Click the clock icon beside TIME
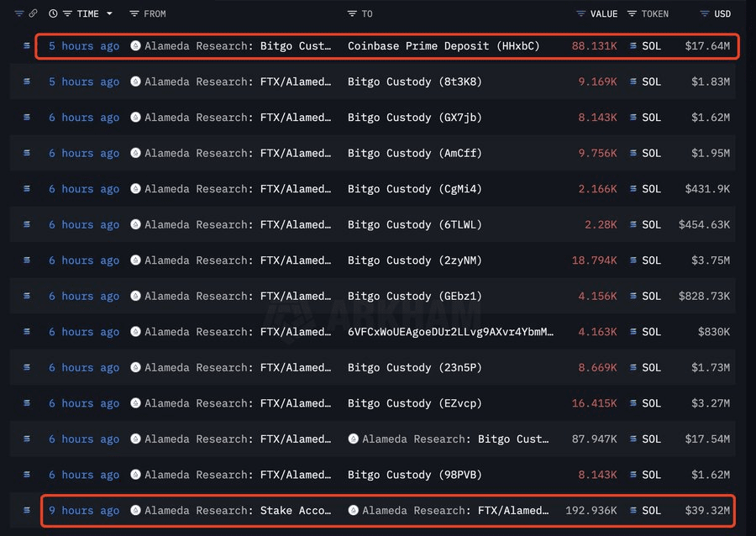Screen dimensions: 756x536 [x=53, y=13]
